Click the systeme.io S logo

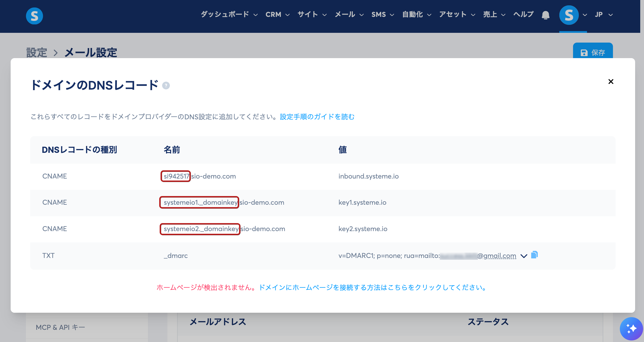34,16
